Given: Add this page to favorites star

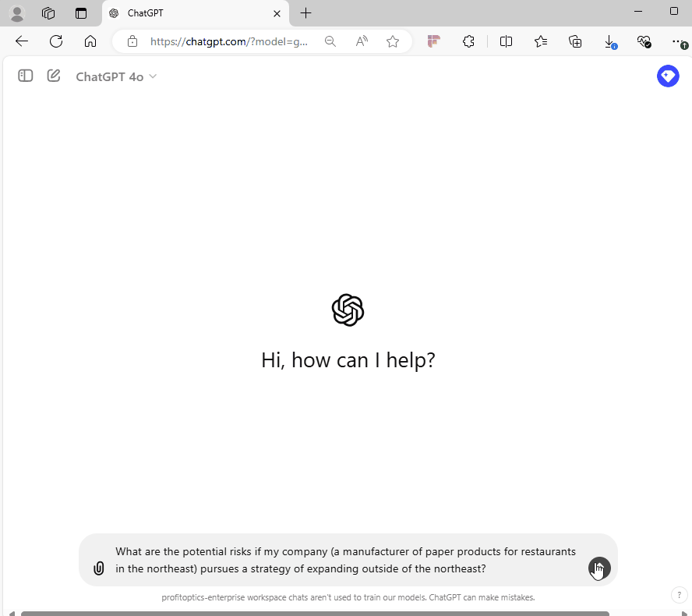Looking at the screenshot, I should click(392, 41).
